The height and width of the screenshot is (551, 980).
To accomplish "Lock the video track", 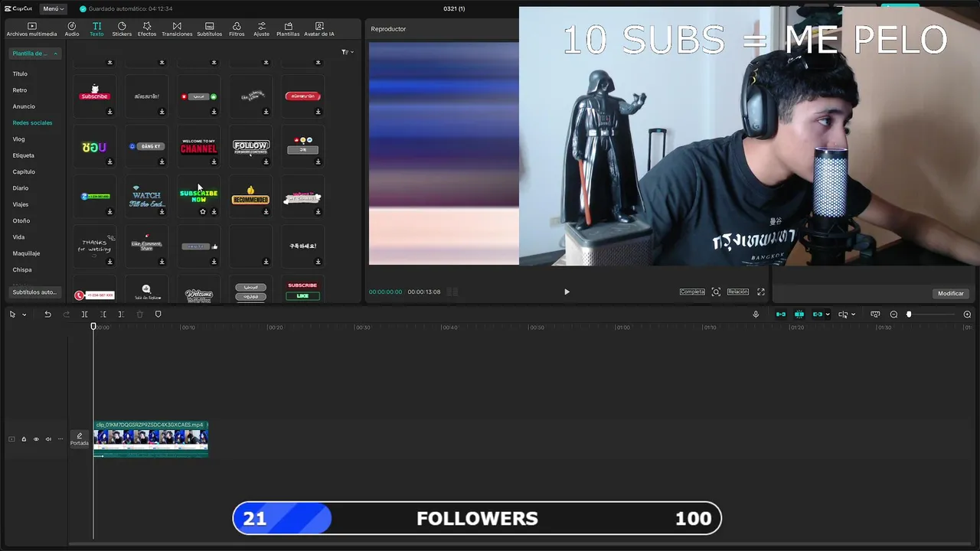I will (24, 439).
